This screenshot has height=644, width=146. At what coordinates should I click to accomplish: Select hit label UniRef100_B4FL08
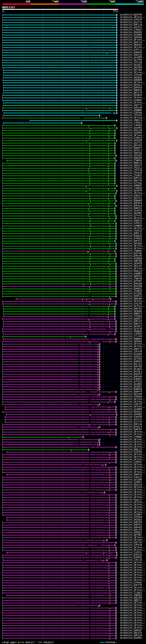click(x=131, y=25)
